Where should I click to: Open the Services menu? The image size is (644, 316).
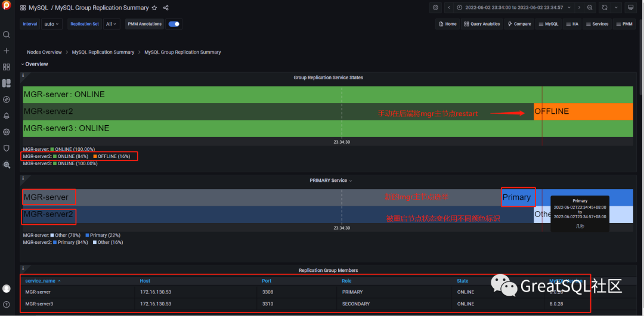tap(597, 24)
